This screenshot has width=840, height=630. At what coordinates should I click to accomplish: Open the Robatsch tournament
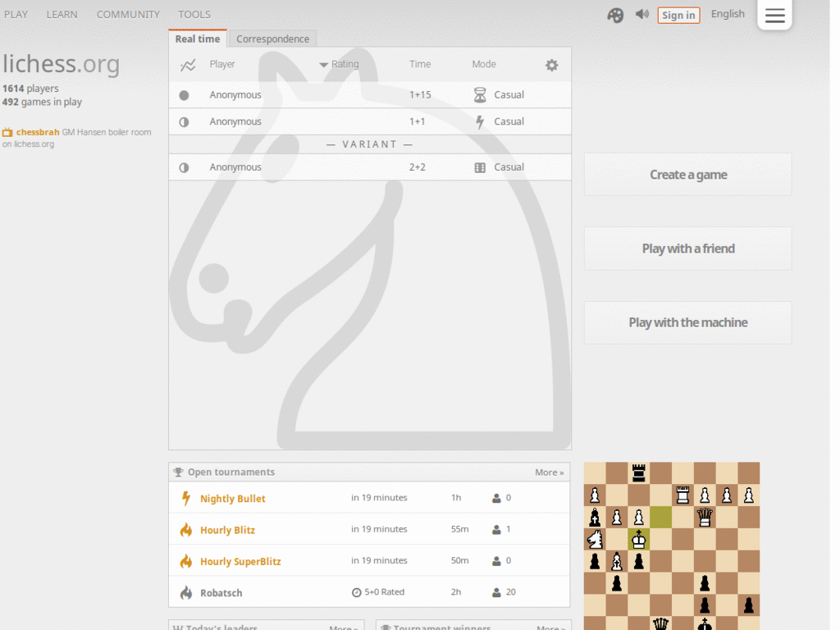click(221, 593)
